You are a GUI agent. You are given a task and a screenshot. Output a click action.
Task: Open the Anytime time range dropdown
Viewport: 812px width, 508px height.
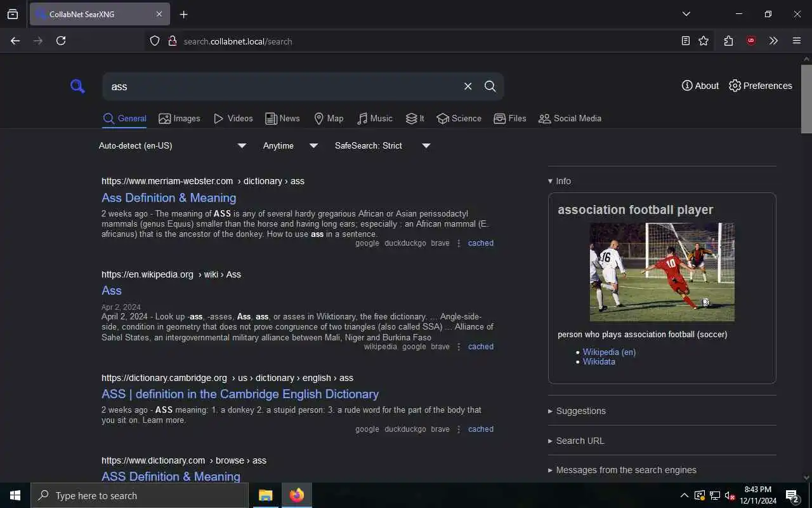pos(290,146)
